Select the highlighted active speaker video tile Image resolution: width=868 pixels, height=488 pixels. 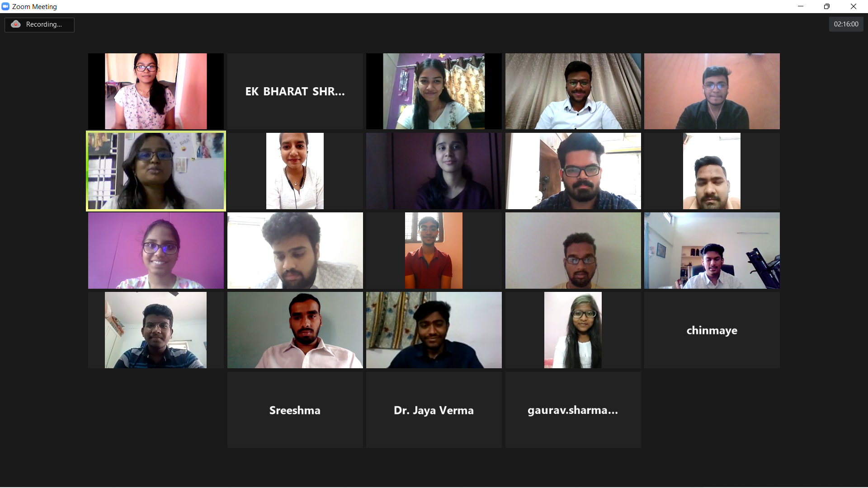coord(156,171)
